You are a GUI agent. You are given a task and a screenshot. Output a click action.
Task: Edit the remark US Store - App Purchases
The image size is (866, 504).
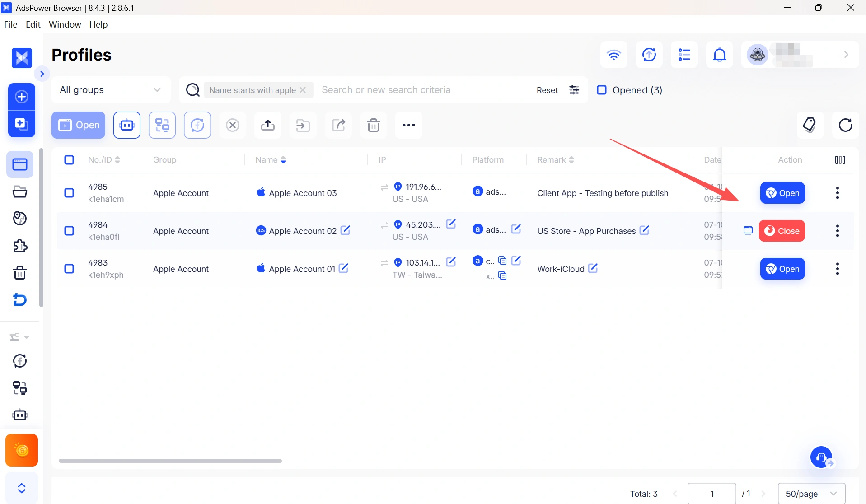pos(645,230)
